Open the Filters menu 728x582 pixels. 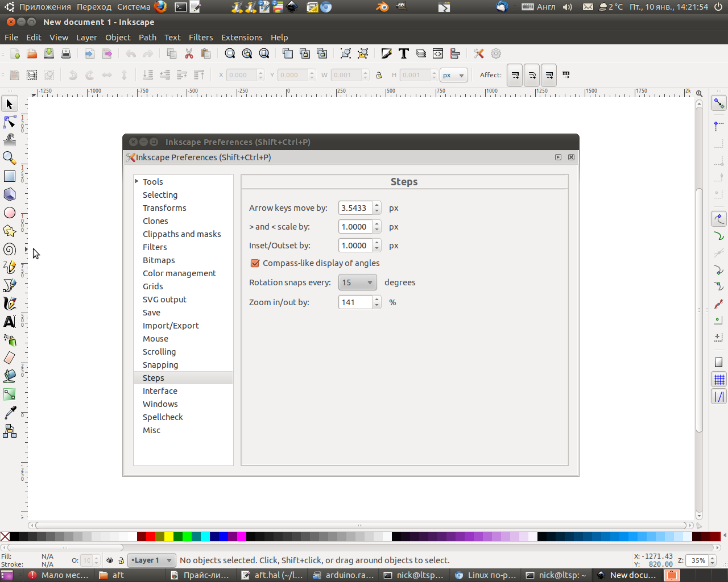coord(201,38)
